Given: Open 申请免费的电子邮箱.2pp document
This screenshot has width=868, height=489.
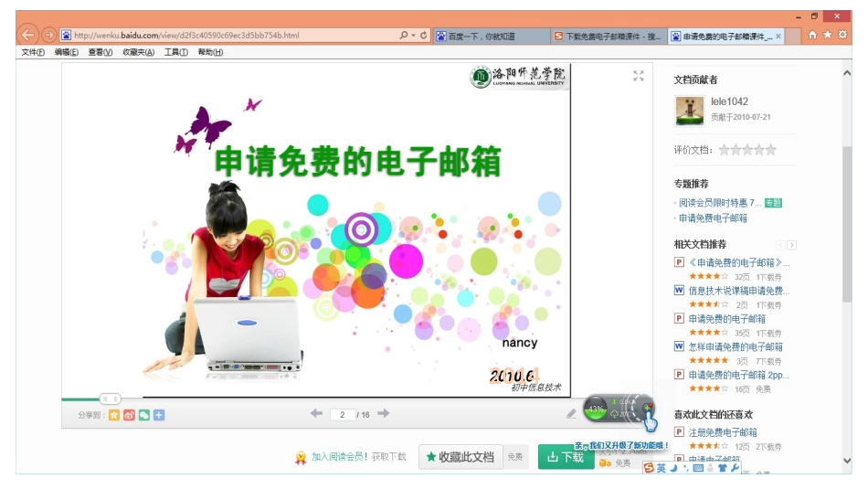Looking at the screenshot, I should click(738, 375).
